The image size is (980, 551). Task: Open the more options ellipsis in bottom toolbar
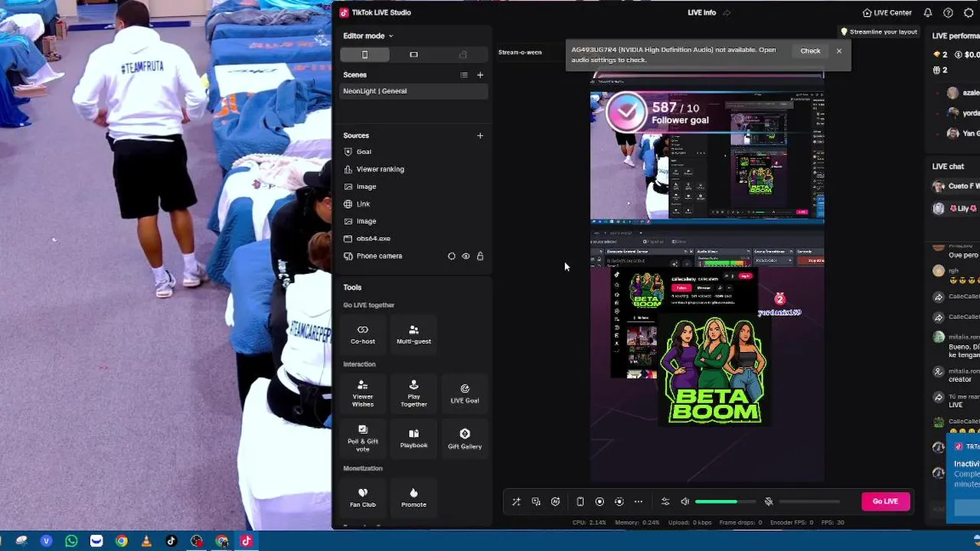[639, 502]
